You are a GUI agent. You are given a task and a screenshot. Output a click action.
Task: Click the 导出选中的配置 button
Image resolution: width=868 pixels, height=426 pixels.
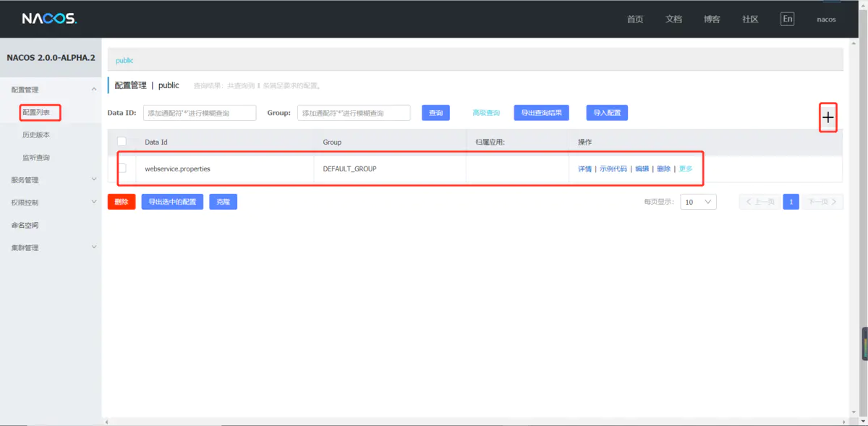172,202
